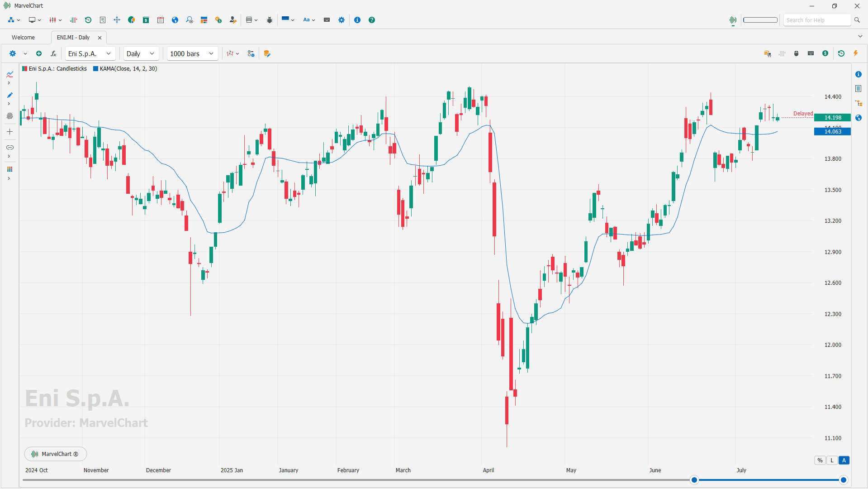This screenshot has height=489, width=868.
Task: Open the economic calendar icon
Action: coord(161,20)
